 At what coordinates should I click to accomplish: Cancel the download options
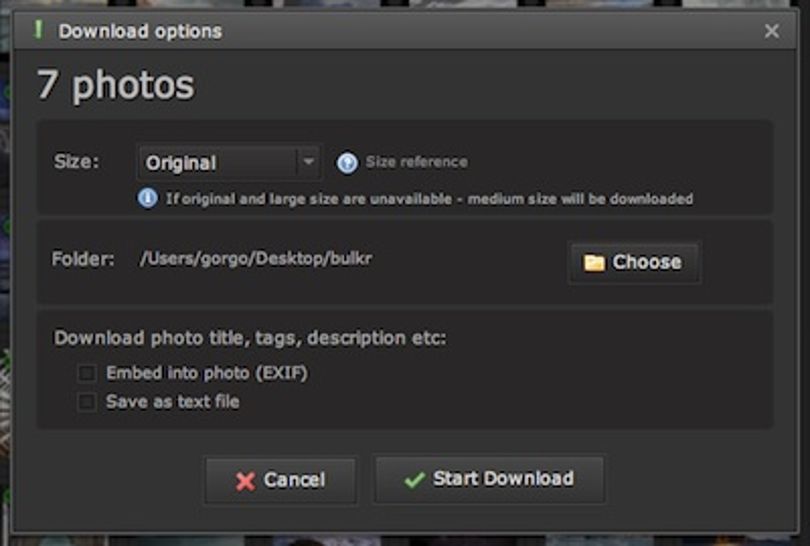click(281, 480)
